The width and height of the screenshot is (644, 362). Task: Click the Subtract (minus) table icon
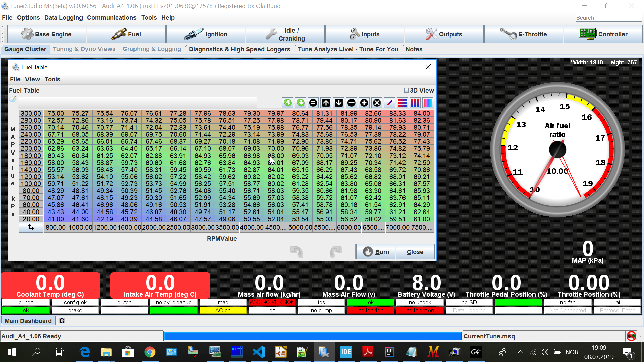pyautogui.click(x=352, y=103)
